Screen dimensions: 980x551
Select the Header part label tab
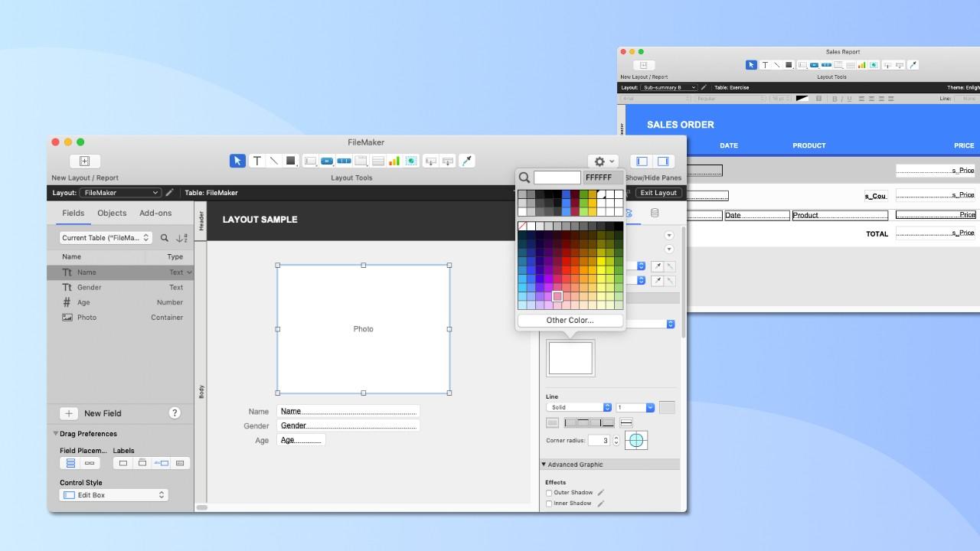click(201, 221)
